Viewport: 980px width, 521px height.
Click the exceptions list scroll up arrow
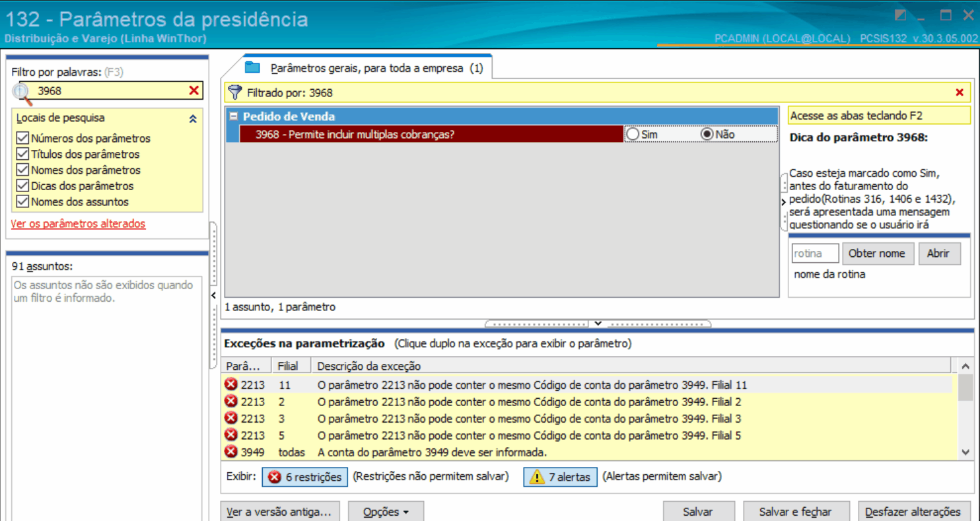point(965,366)
